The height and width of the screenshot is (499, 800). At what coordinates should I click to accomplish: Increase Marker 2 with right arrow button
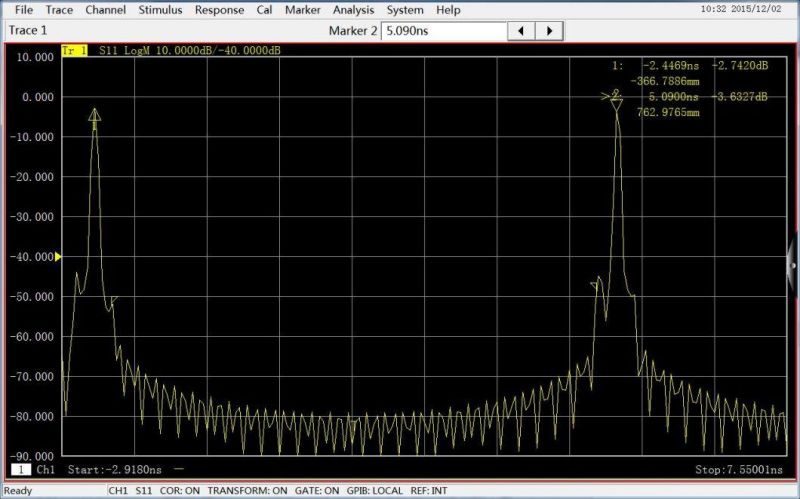(549, 31)
